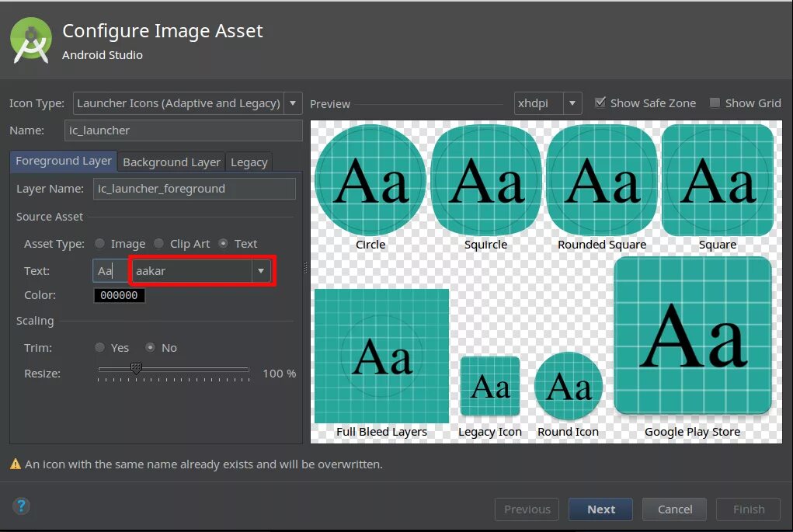Switch to the Background Layer tab
Viewport: 793px width, 532px height.
[172, 162]
